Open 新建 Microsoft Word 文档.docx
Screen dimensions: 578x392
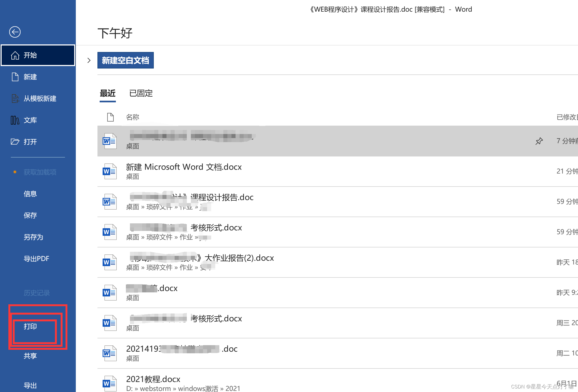tap(338, 171)
